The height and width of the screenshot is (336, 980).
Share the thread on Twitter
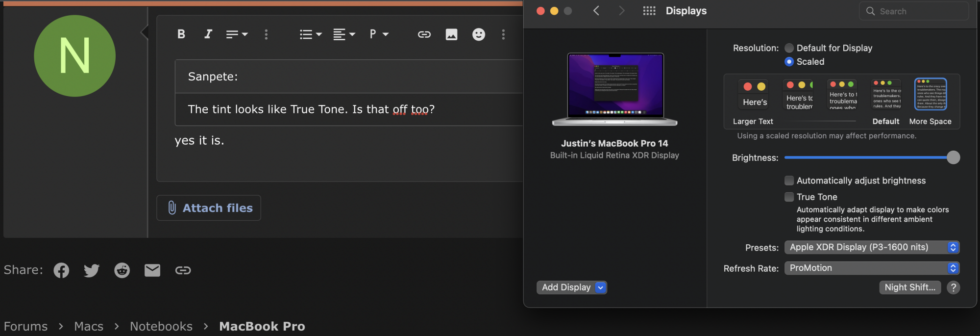(92, 270)
